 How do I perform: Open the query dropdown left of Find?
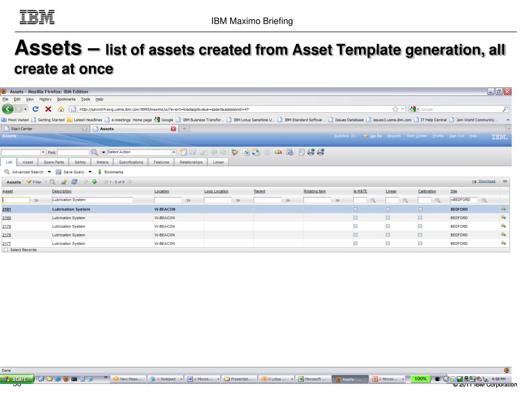tap(43, 152)
